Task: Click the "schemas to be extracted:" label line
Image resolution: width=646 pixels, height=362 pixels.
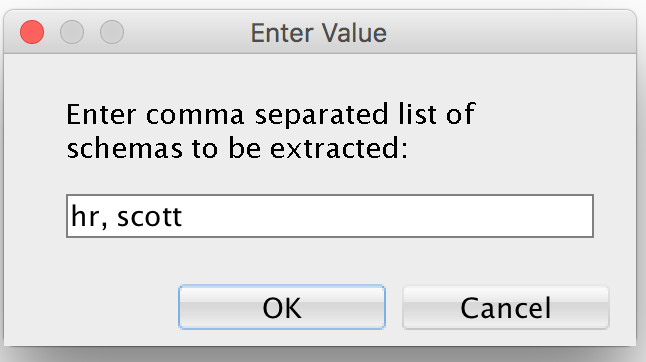Action: pos(237,149)
